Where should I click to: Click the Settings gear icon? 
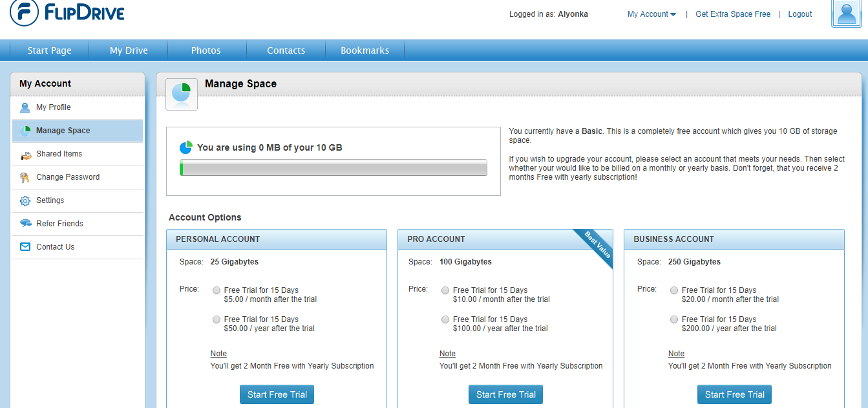point(25,200)
